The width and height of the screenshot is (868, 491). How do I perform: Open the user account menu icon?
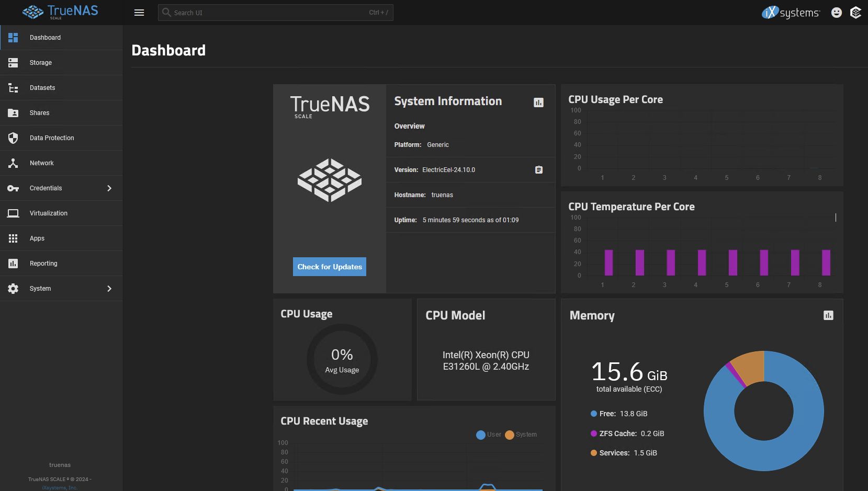coord(836,12)
